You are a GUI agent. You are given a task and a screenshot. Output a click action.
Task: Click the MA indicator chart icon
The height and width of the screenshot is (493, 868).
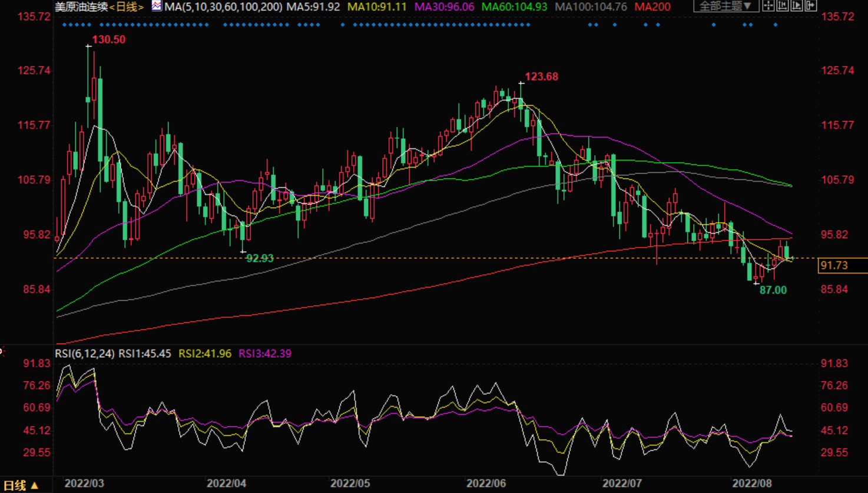pos(157,6)
